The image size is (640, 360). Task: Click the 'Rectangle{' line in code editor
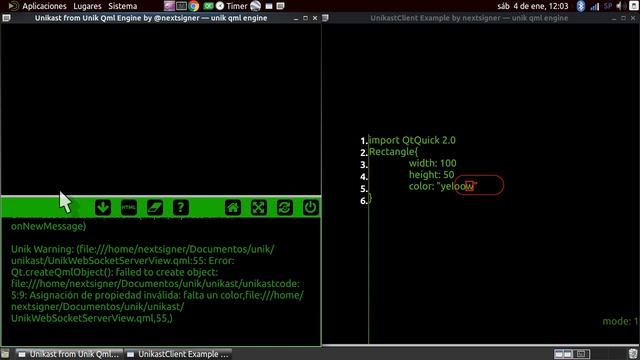[x=393, y=152]
